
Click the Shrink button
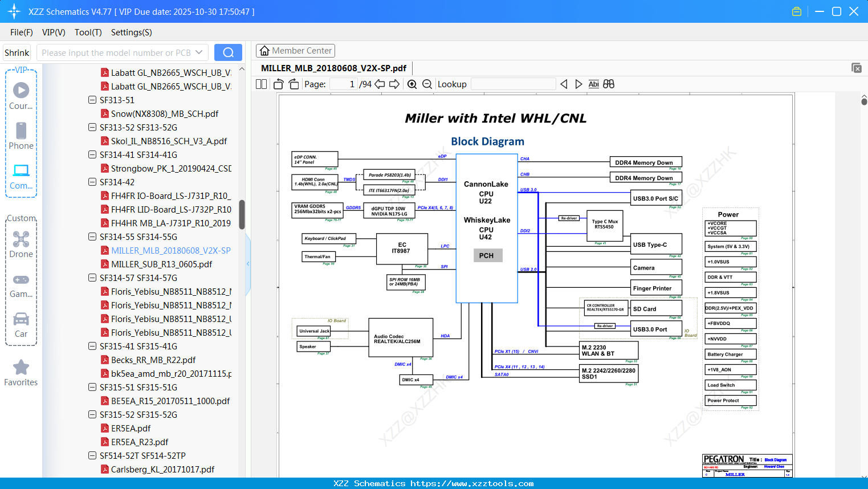click(x=17, y=52)
